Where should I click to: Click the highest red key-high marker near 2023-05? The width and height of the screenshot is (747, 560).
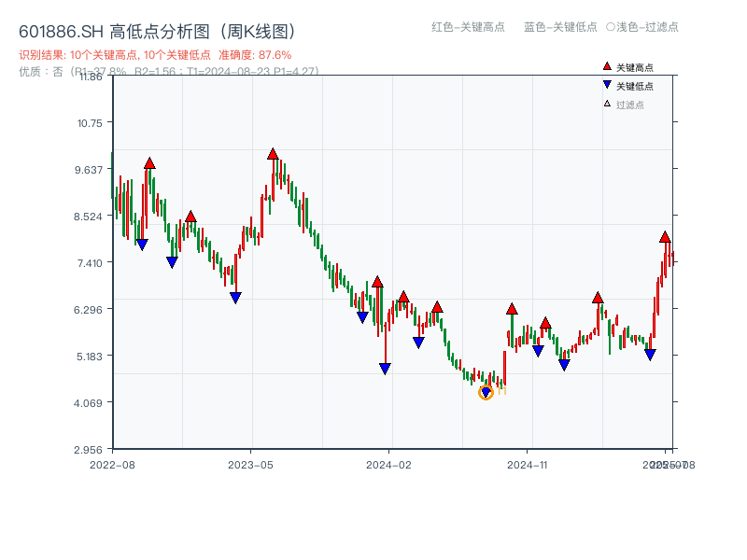[273, 154]
